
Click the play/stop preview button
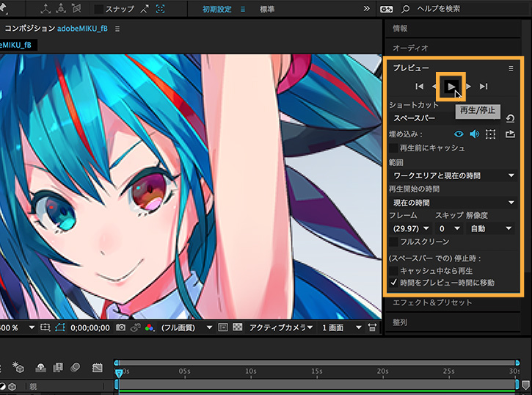pyautogui.click(x=451, y=87)
